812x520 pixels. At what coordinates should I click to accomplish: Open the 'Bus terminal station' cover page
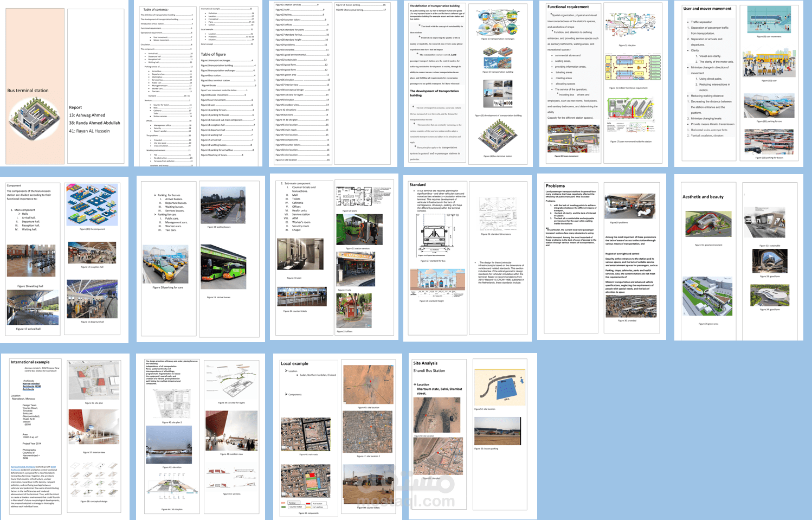35,86
